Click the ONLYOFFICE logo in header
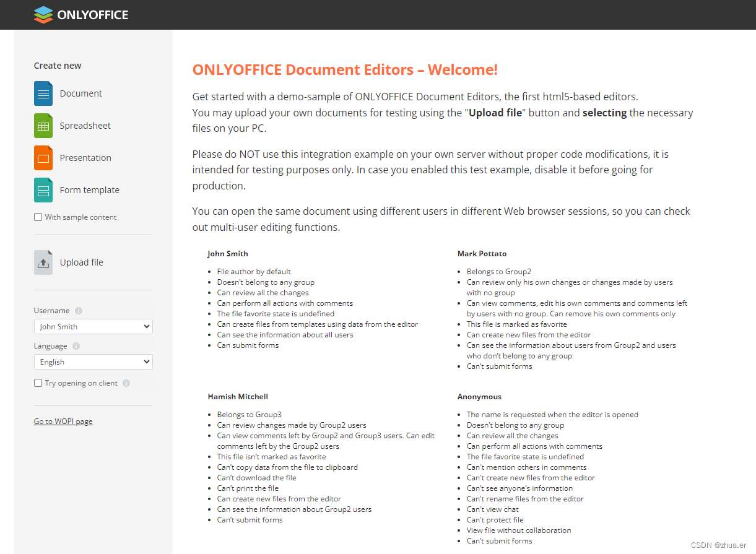 (81, 15)
